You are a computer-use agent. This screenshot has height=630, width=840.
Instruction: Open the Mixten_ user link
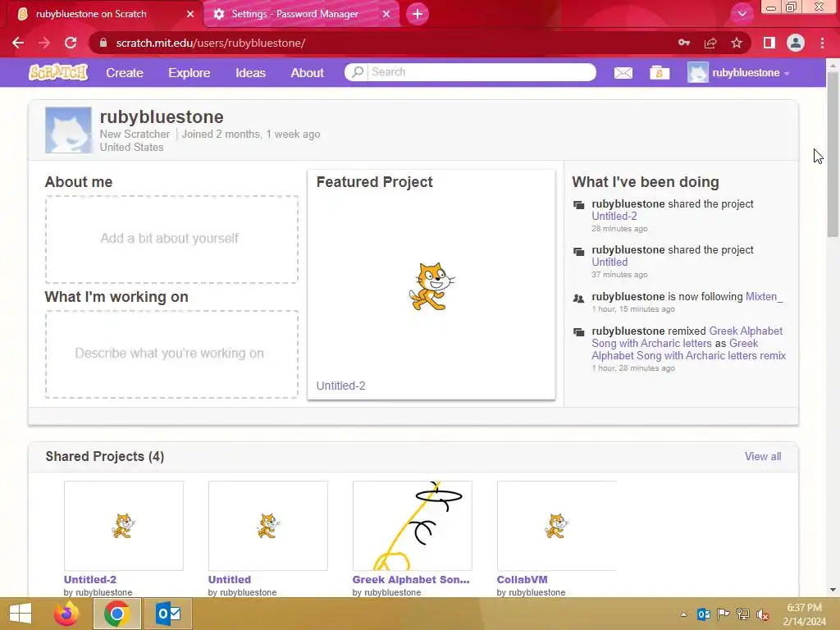[765, 297]
